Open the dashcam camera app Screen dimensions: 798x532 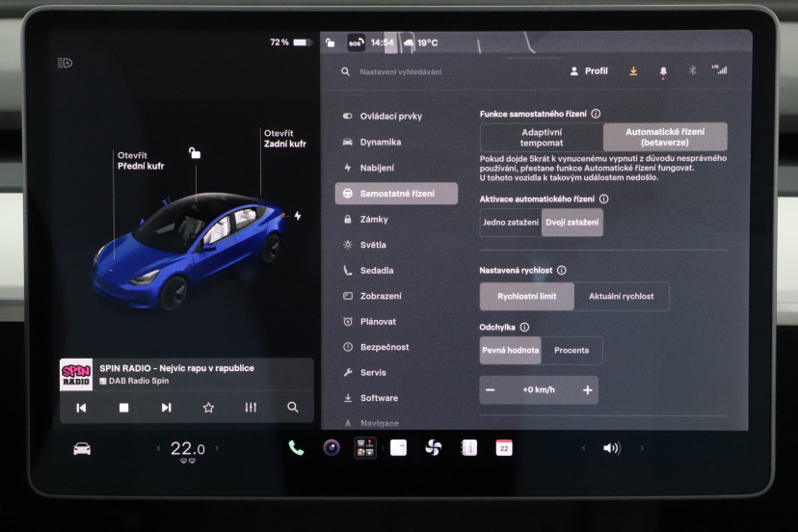[x=332, y=448]
